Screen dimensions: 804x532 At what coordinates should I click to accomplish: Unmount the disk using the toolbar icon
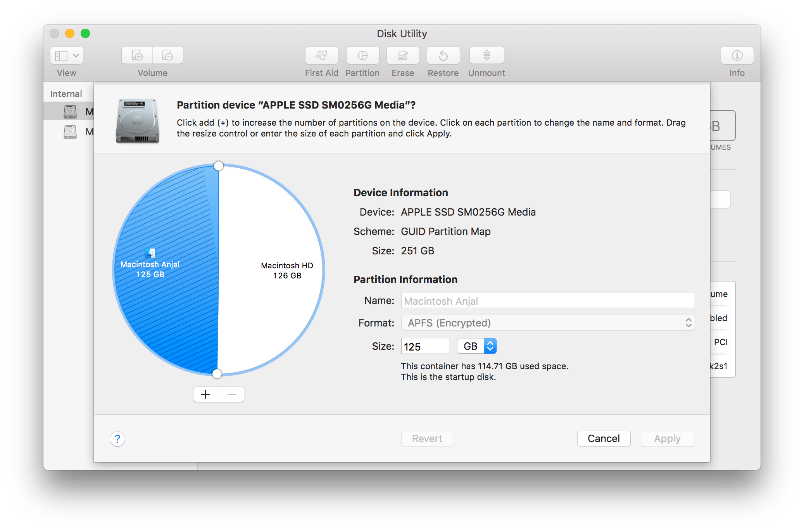click(x=486, y=55)
